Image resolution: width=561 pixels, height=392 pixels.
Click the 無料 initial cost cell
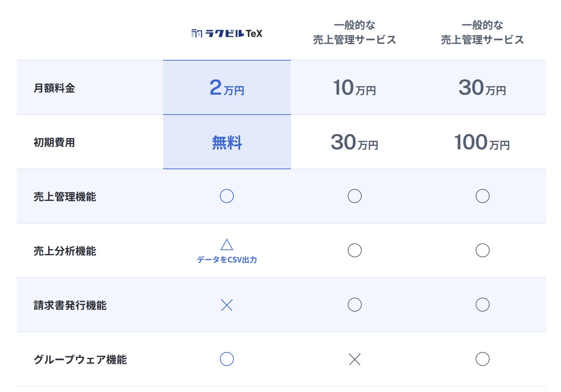pyautogui.click(x=227, y=142)
